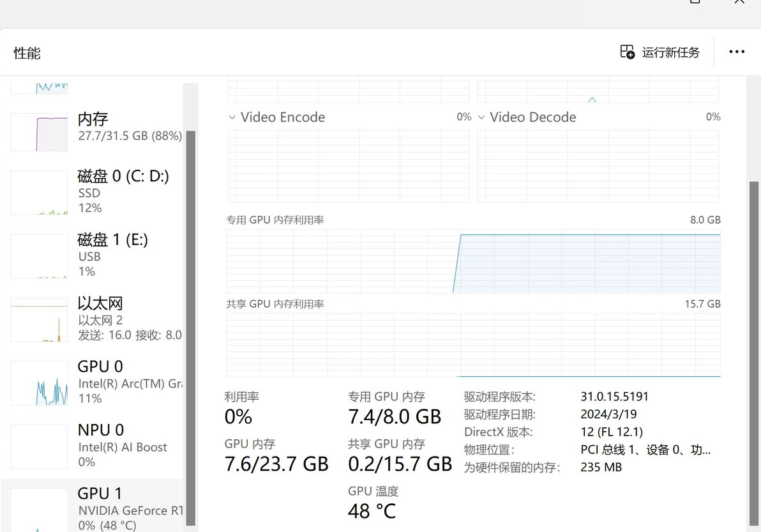Click the sidebar device list scrollbar
This screenshot has width=761, height=532.
click(190, 319)
